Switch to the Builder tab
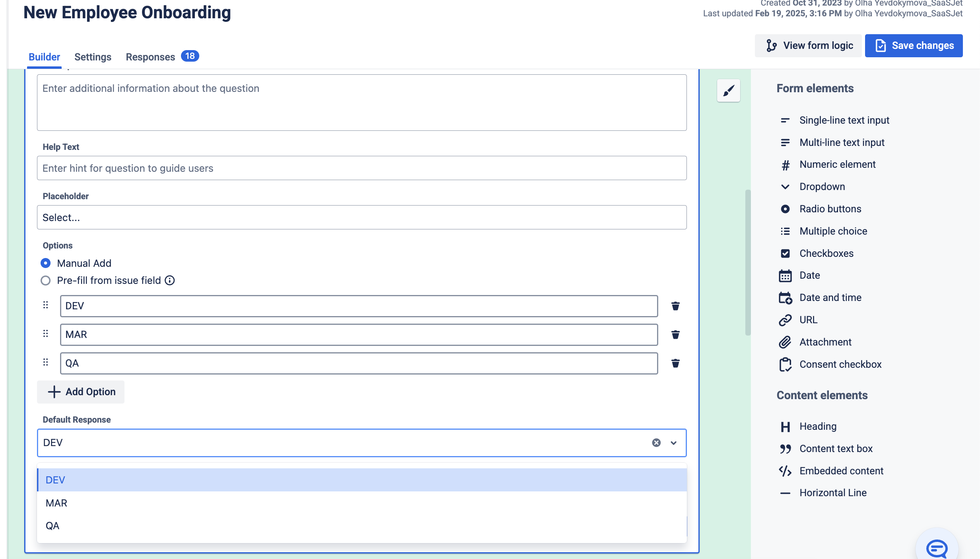 (44, 57)
